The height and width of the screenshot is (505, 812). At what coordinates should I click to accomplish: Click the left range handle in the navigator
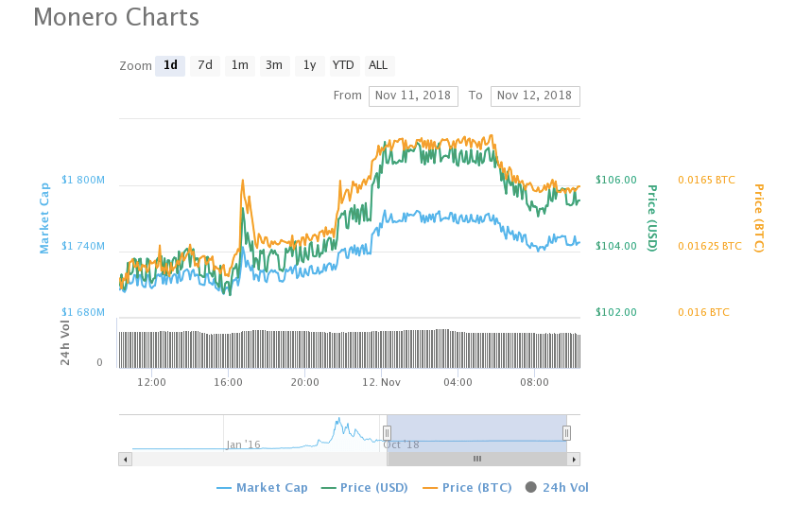pos(387,432)
